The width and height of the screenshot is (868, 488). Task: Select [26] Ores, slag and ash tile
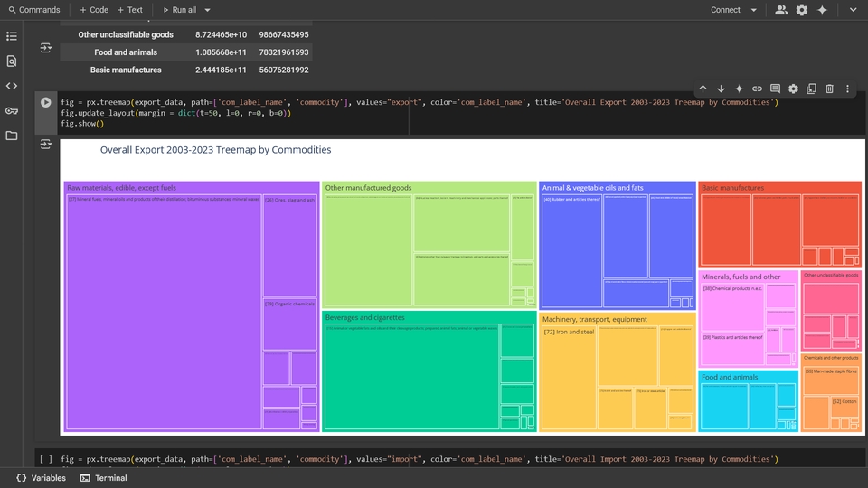289,246
